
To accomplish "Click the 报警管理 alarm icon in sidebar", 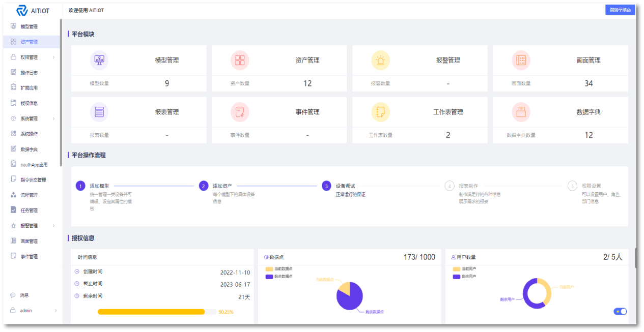I will pyautogui.click(x=14, y=225).
